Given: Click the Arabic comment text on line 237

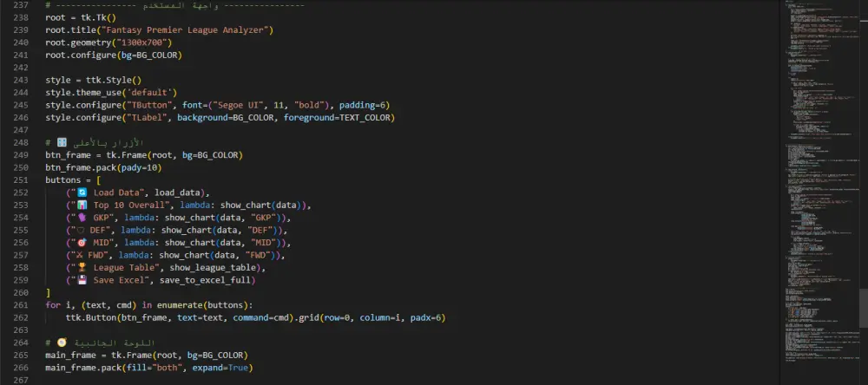Looking at the screenshot, I should point(181,5).
